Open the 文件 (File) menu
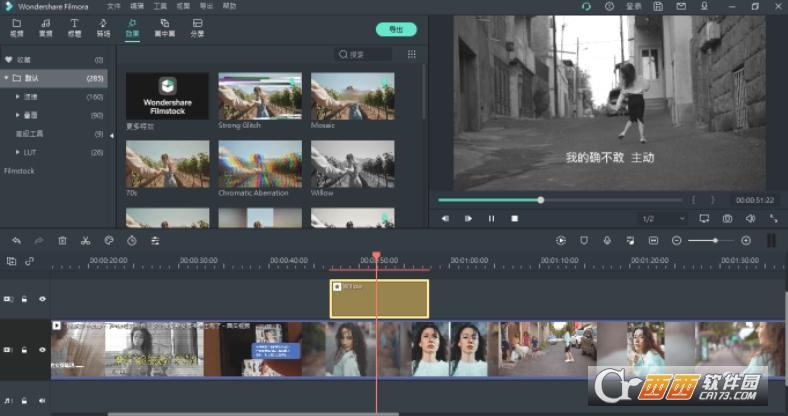 (114, 7)
